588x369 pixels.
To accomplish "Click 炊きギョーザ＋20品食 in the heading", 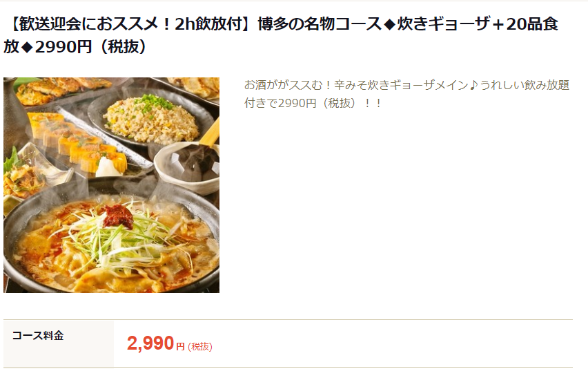I will [478, 24].
